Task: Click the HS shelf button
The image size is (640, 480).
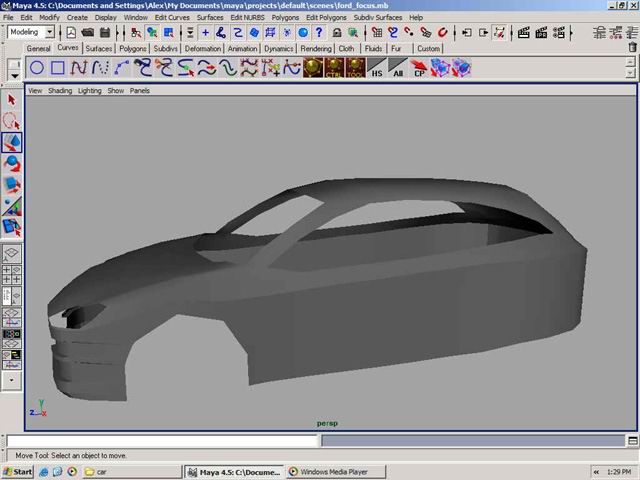Action: (x=377, y=69)
